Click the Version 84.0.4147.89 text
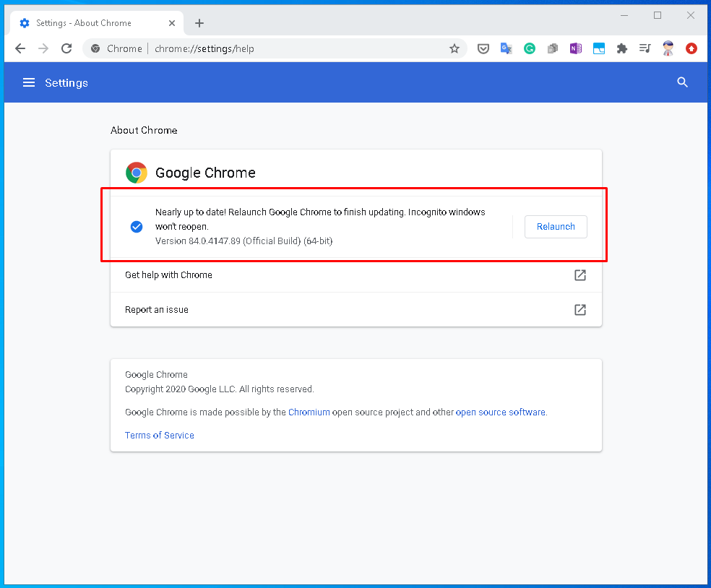Viewport: 711px width, 588px height. [244, 241]
